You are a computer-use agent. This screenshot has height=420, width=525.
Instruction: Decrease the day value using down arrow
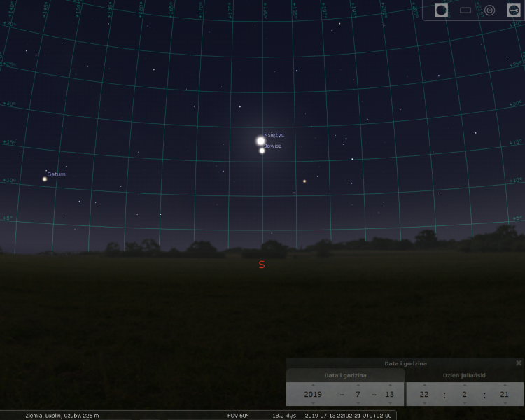coord(389,403)
